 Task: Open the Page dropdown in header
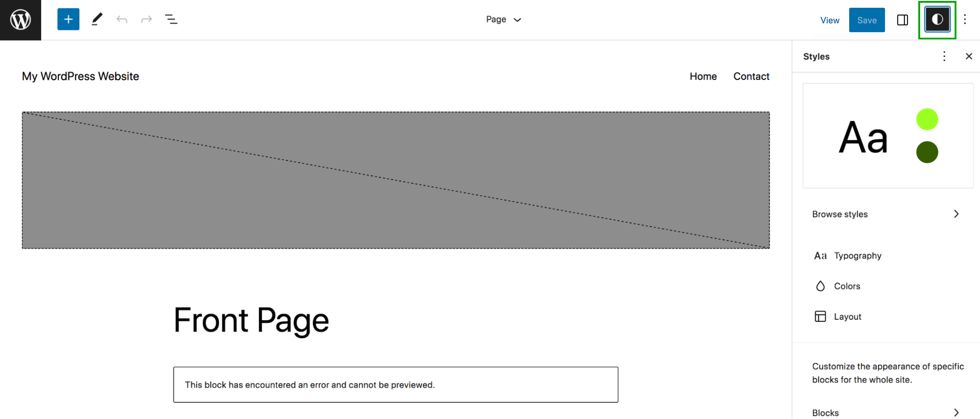coord(503,20)
